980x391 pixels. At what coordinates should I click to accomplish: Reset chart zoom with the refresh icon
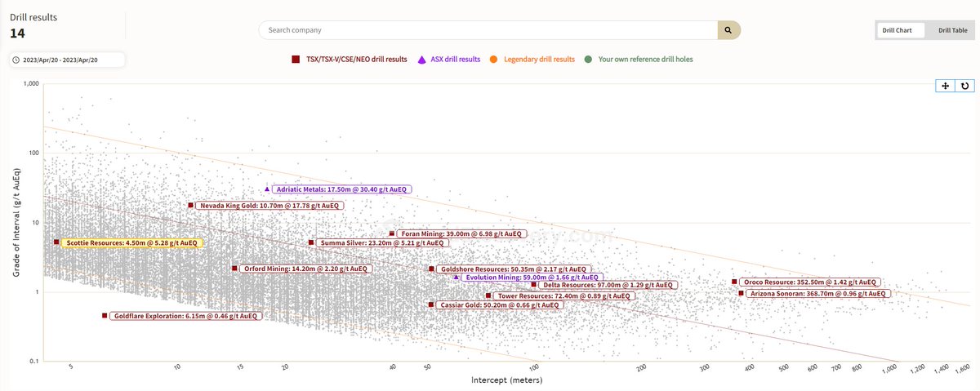pyautogui.click(x=964, y=86)
